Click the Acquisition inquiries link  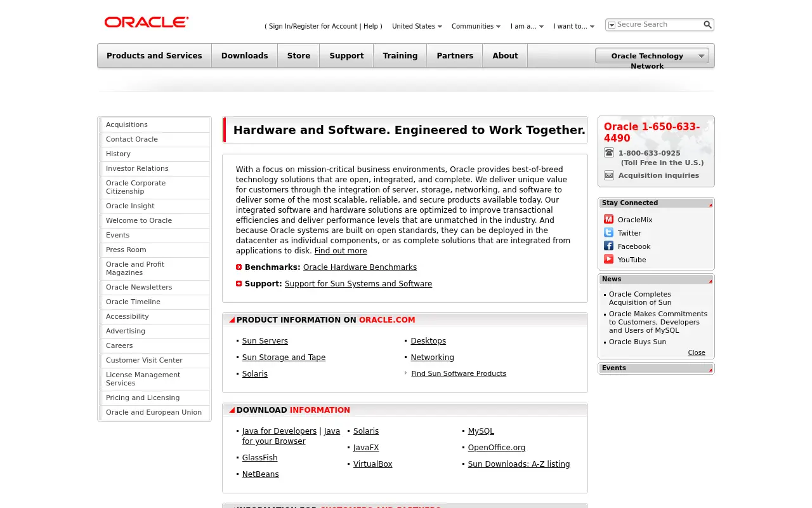[658, 176]
